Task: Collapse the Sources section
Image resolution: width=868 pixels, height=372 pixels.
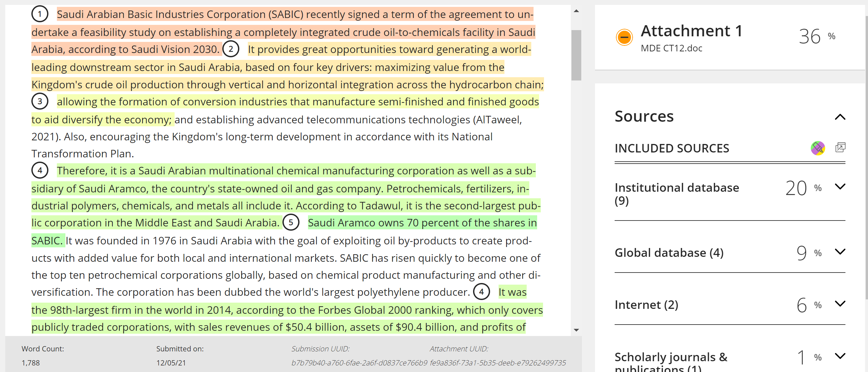Action: pos(840,117)
